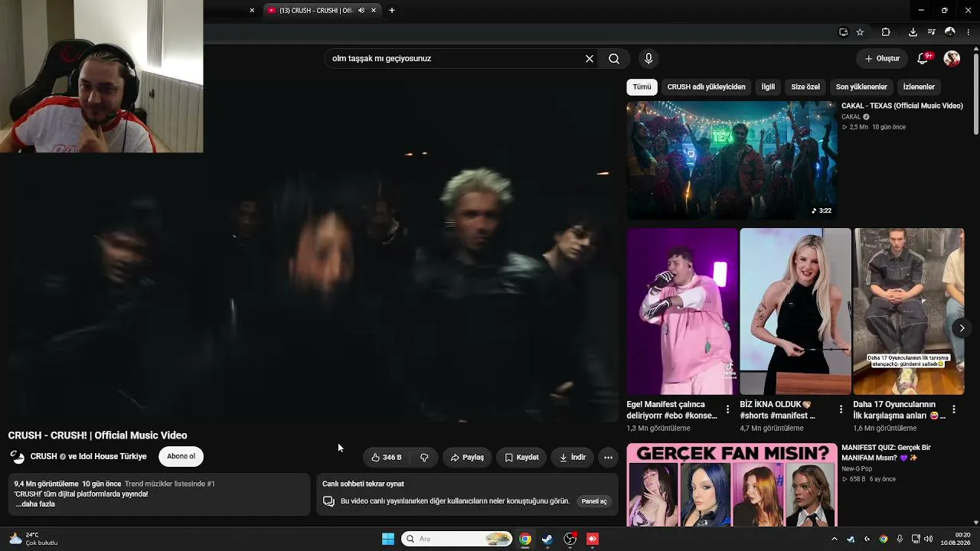Screen dimensions: 980x551
Task: Dislike the CRUSH video
Action: pos(424,457)
